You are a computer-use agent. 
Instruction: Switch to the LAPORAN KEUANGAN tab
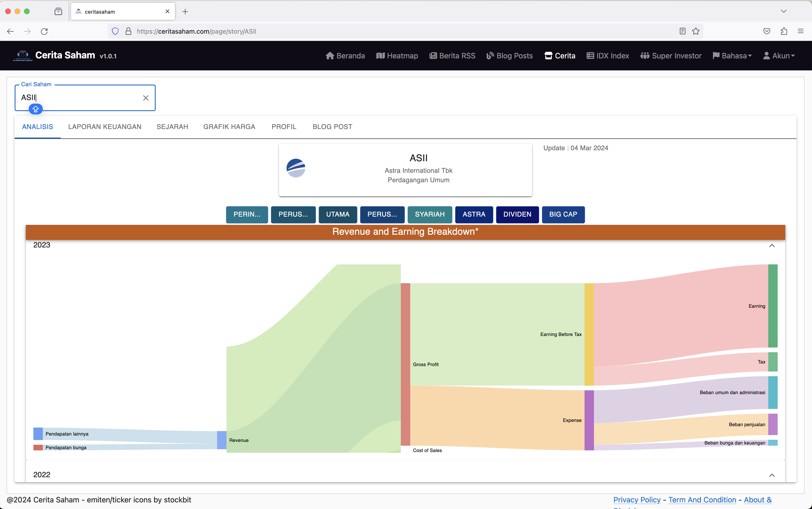pos(105,127)
